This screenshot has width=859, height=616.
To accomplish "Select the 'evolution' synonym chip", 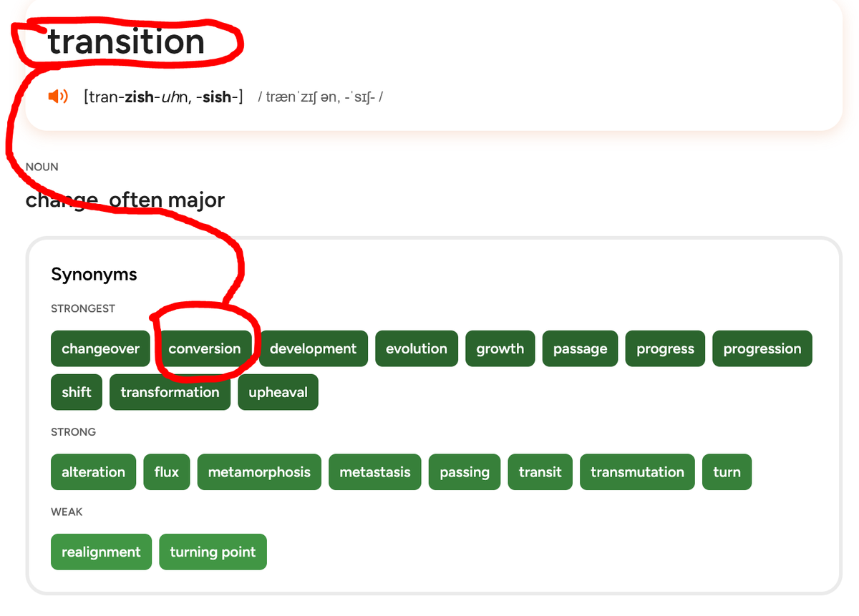I will 417,348.
